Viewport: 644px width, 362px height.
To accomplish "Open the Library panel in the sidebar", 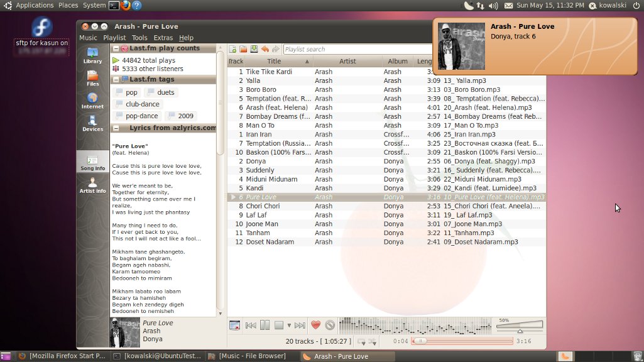I will point(92,57).
